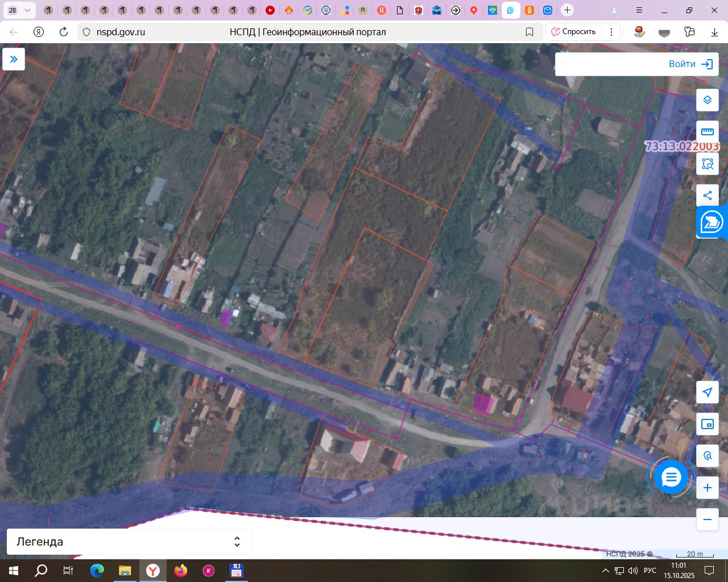Open the blue assistant side tab
The height and width of the screenshot is (582, 728).
pyautogui.click(x=712, y=222)
